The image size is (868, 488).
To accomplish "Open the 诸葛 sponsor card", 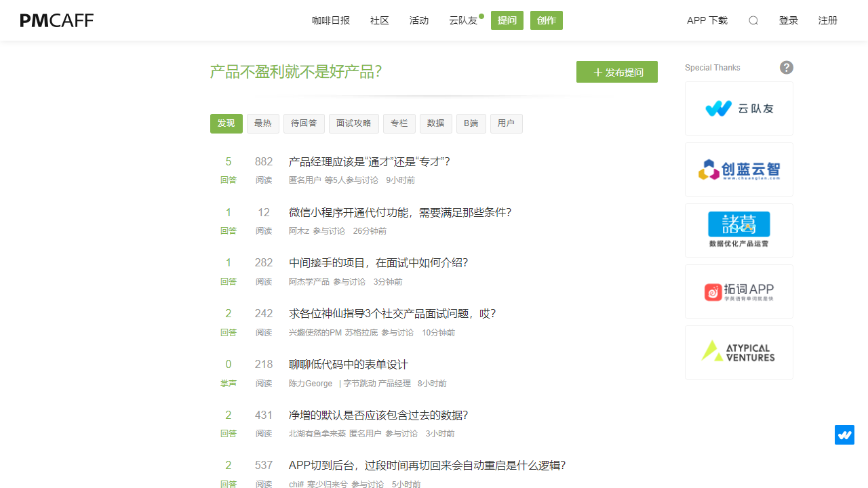I will (739, 230).
